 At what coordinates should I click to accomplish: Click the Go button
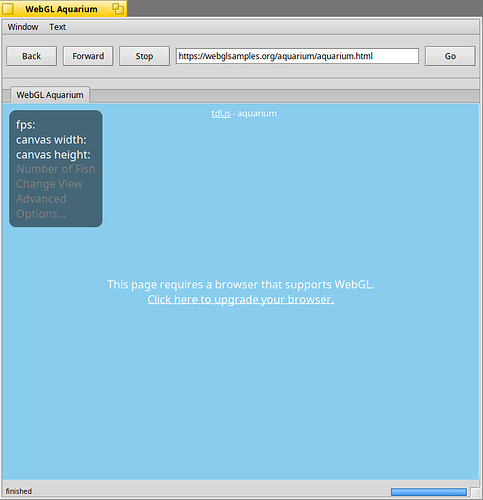pyautogui.click(x=450, y=56)
